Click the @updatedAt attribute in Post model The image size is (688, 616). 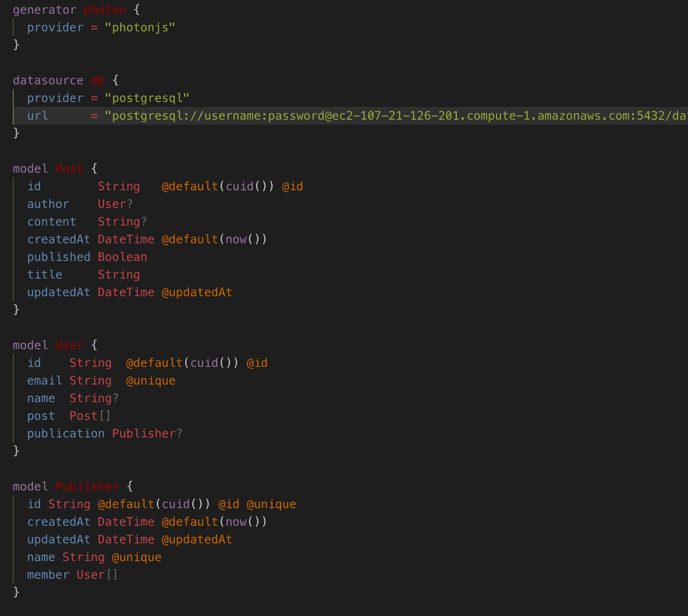[197, 292]
